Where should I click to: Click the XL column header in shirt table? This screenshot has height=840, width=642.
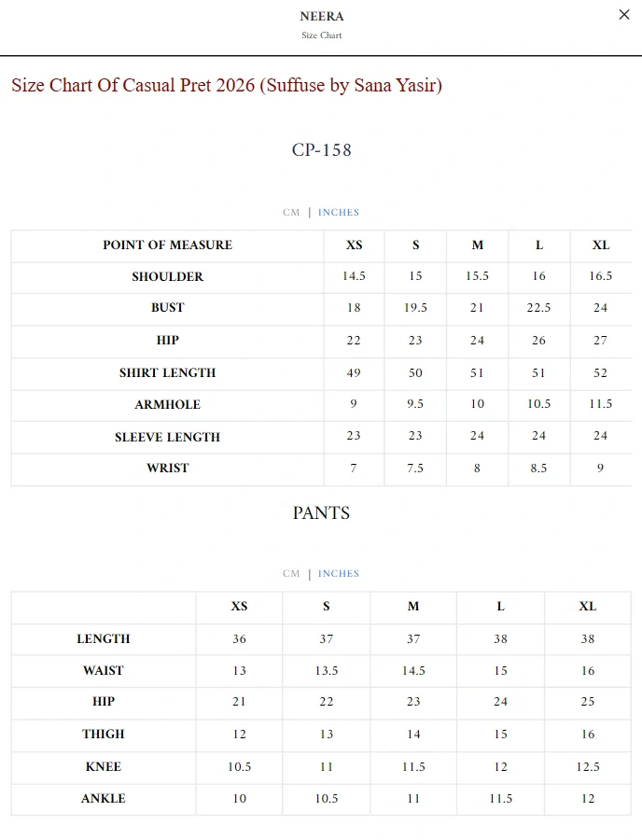tap(601, 245)
